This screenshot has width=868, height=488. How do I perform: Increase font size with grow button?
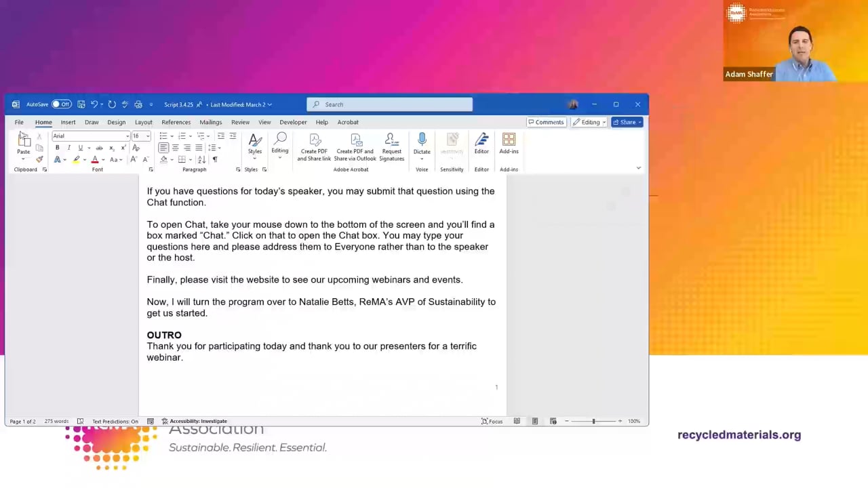(133, 159)
